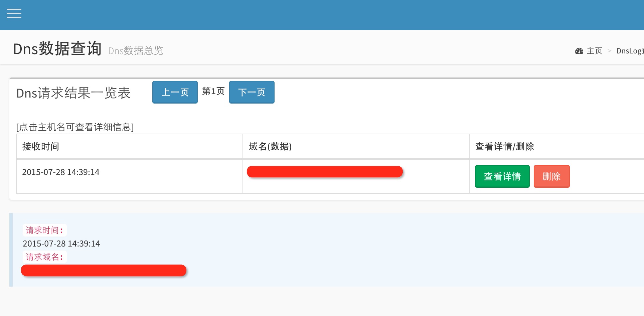Click the 下一页 next page button
The width and height of the screenshot is (644, 316).
[252, 92]
